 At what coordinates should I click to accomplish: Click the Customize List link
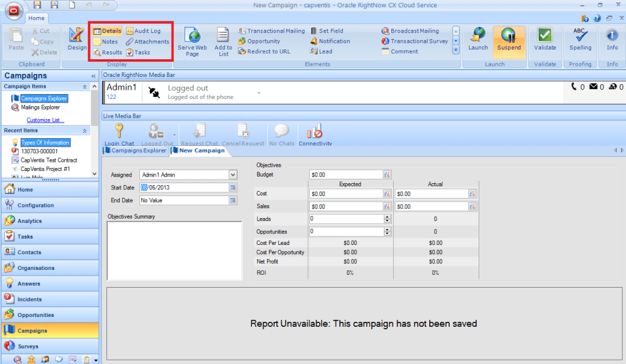point(45,120)
